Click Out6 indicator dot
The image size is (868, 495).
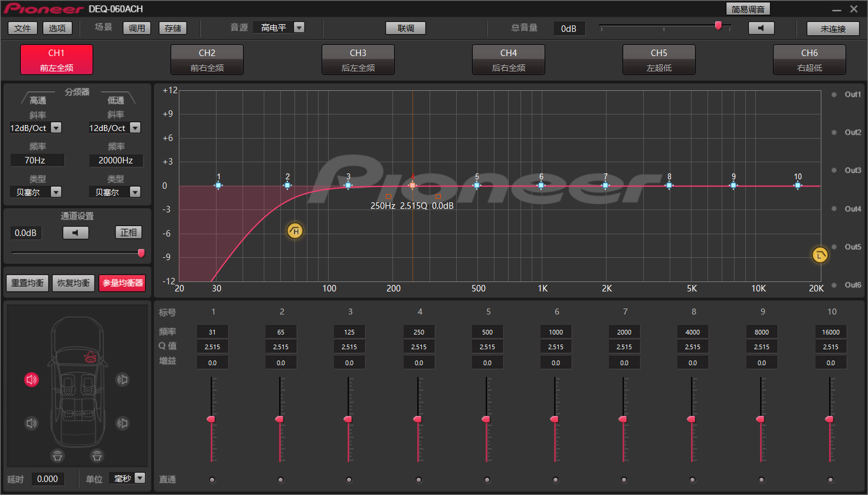834,285
